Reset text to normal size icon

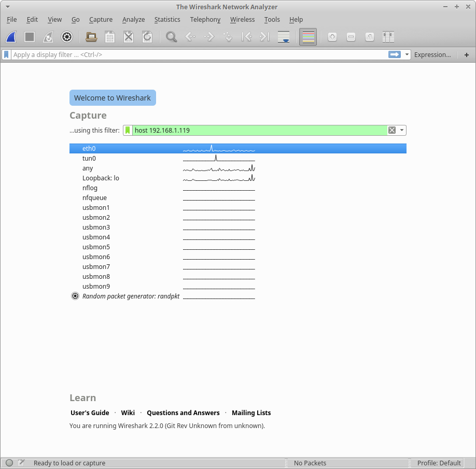370,37
